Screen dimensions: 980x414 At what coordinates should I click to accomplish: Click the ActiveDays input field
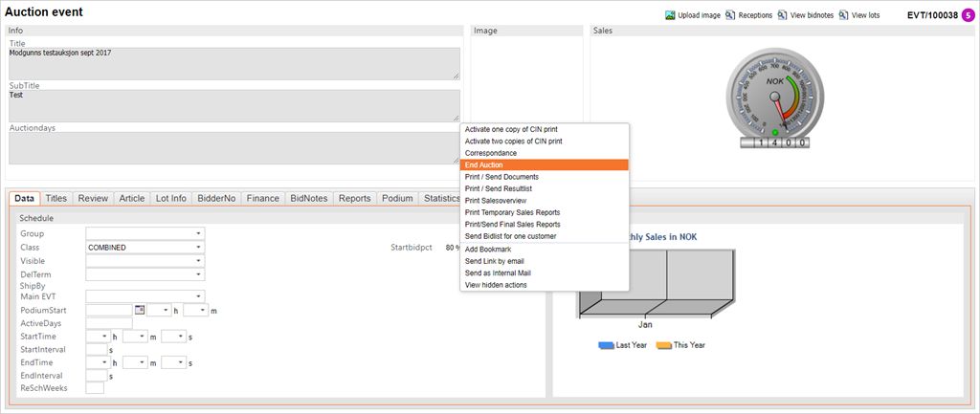click(108, 323)
